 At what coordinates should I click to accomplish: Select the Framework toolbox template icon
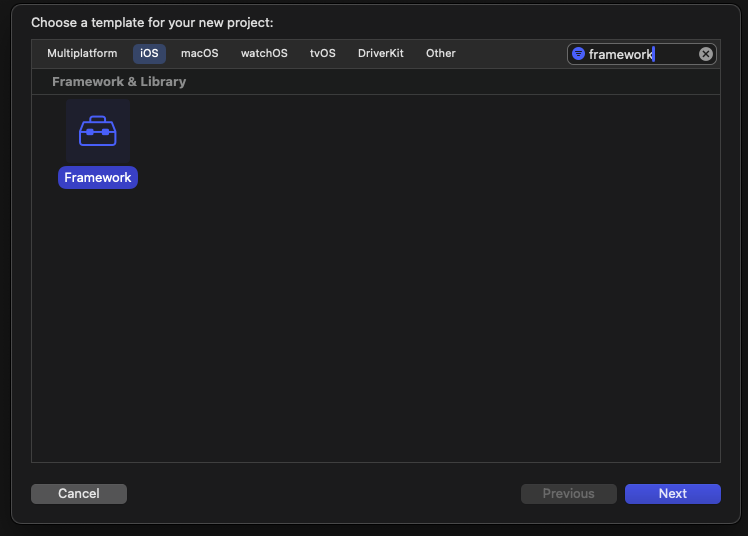[x=98, y=131]
